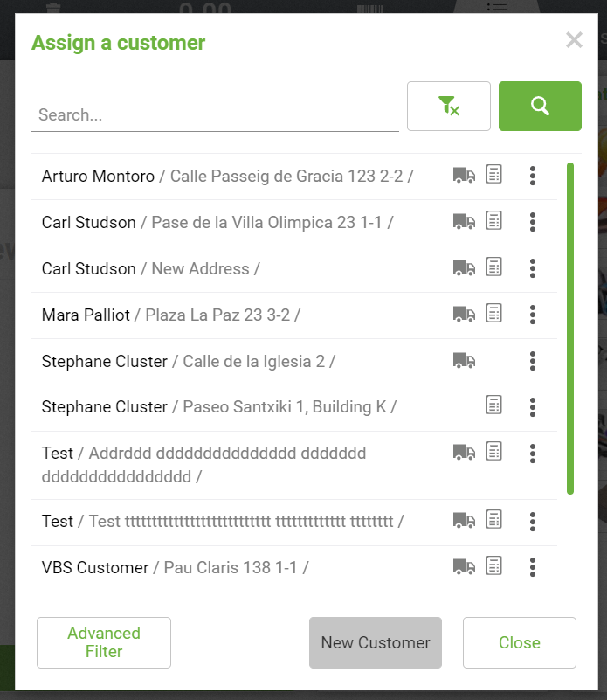Click the invoice document icon for Mara Palliot
Viewport: 607px width, 700px height.
pyautogui.click(x=494, y=313)
